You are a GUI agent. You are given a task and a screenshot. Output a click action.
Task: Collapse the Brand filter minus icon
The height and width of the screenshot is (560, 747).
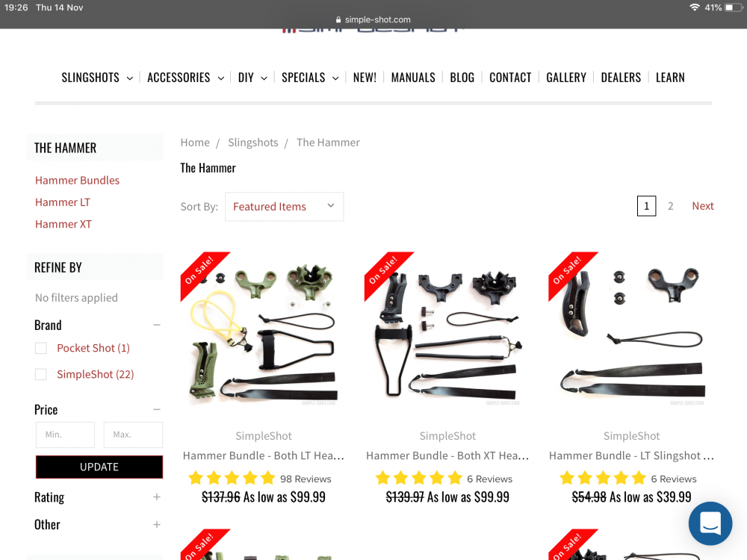(157, 326)
